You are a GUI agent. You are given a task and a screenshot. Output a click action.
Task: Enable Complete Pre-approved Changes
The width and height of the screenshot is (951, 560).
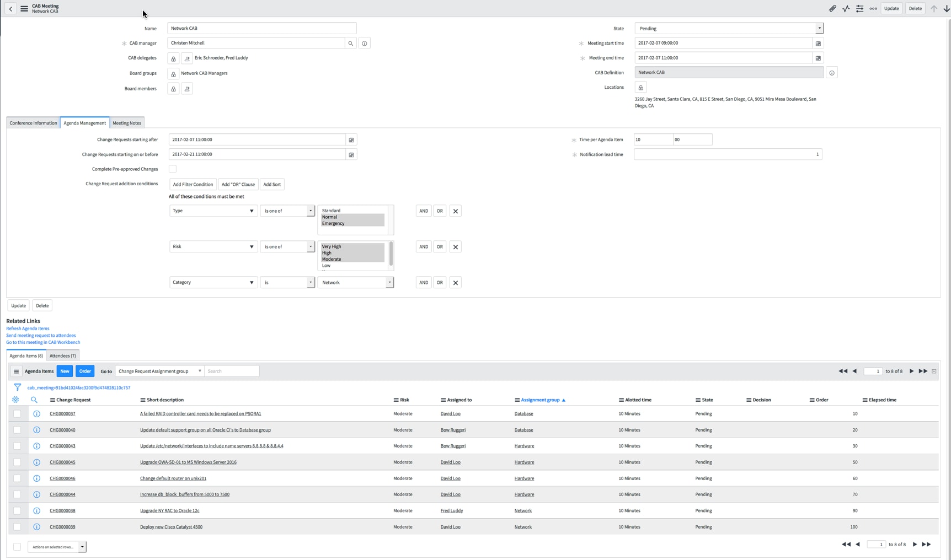pos(172,169)
